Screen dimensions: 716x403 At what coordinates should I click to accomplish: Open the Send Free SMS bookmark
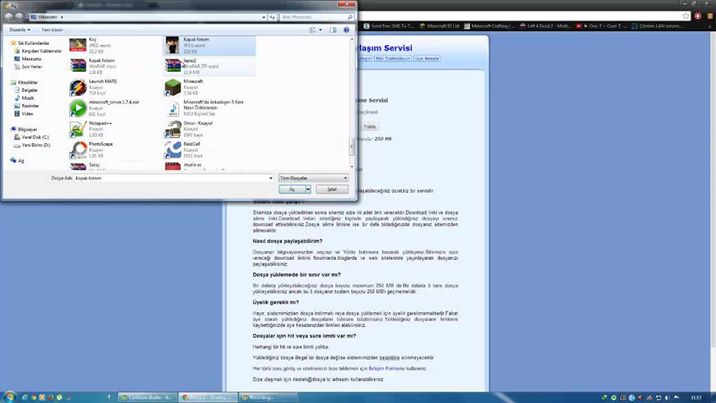[389, 26]
